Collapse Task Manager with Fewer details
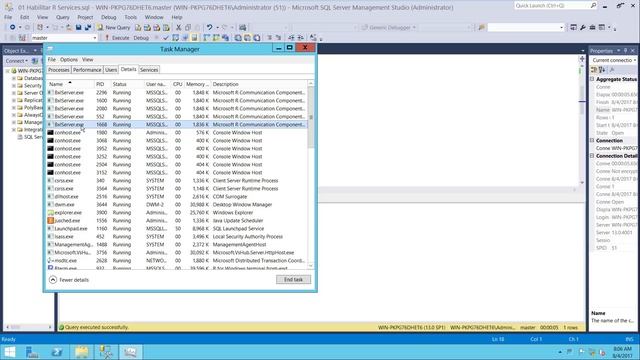 (x=69, y=280)
